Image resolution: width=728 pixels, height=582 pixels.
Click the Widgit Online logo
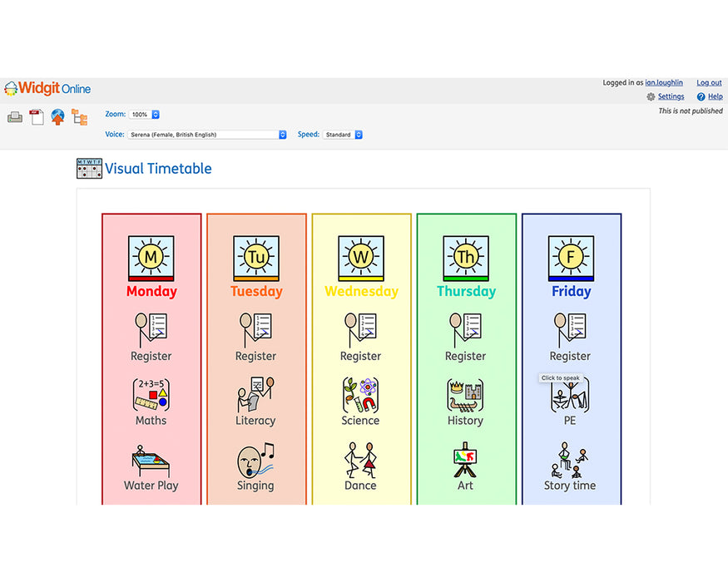(x=47, y=89)
